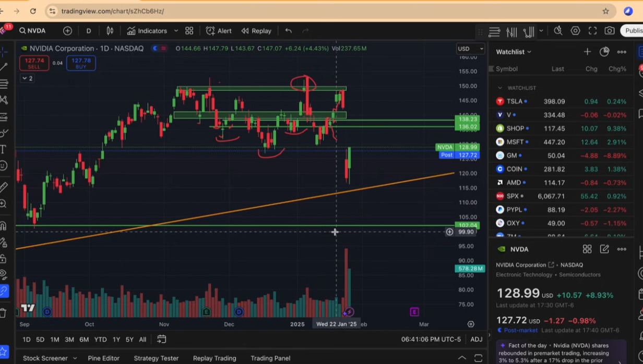Open the chart layout grid icon
Screen dimensions: 643x364
(189, 31)
